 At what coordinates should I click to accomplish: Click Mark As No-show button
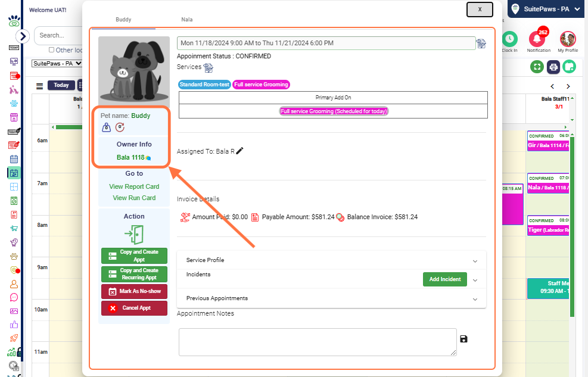[134, 291]
